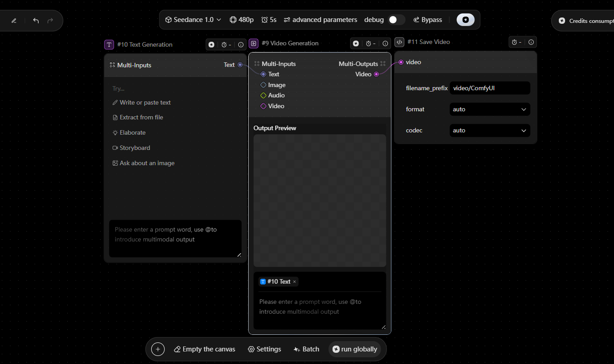Click the white run credit button in top toolbar

click(465, 20)
